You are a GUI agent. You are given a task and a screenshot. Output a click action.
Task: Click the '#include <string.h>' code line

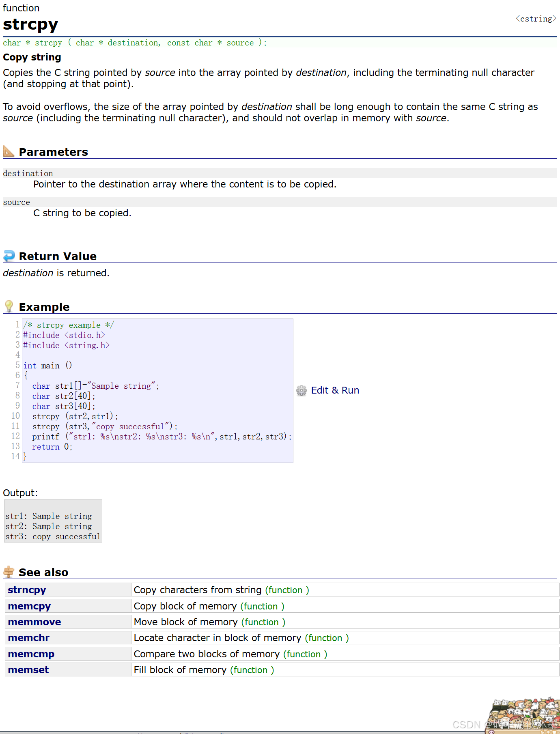click(x=67, y=345)
